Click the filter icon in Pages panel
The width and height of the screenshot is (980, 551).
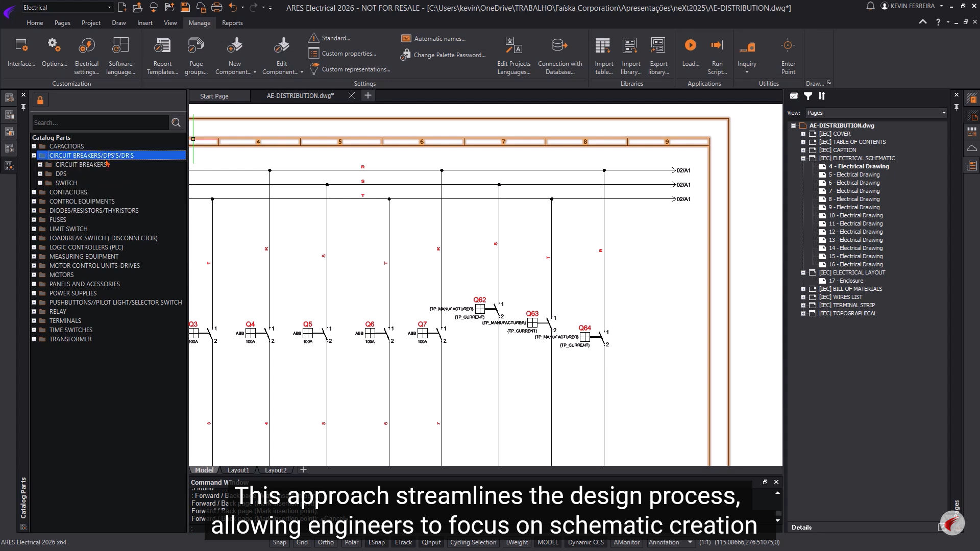point(808,96)
